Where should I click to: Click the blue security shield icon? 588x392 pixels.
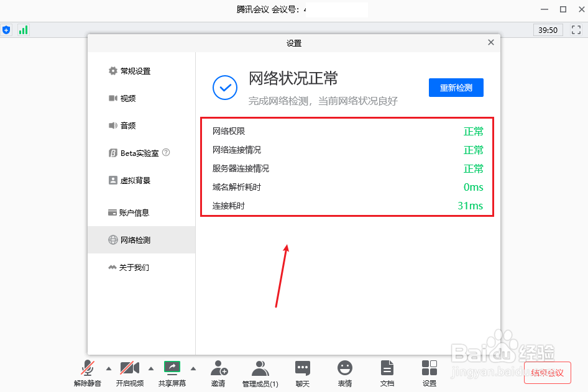(x=6, y=30)
